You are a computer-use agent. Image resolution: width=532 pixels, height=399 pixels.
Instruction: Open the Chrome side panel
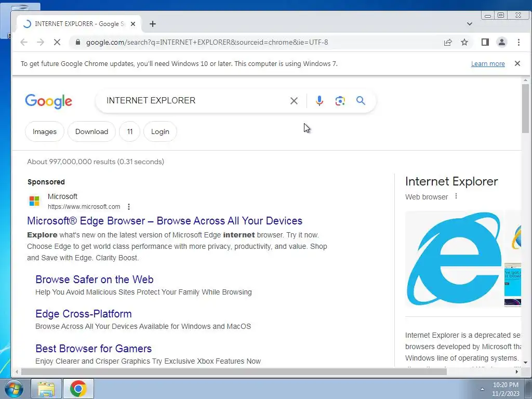coord(485,42)
